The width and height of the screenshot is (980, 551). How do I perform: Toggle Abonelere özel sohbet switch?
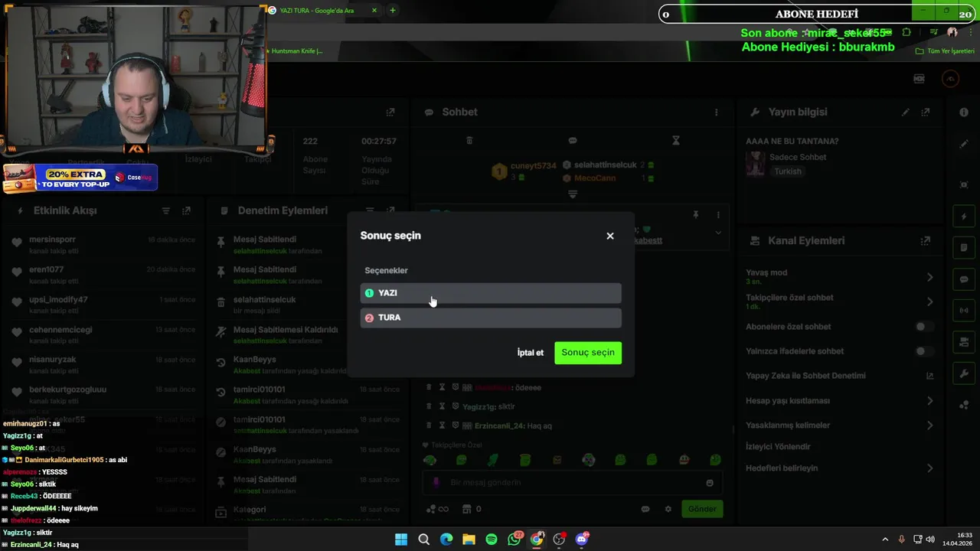925,327
